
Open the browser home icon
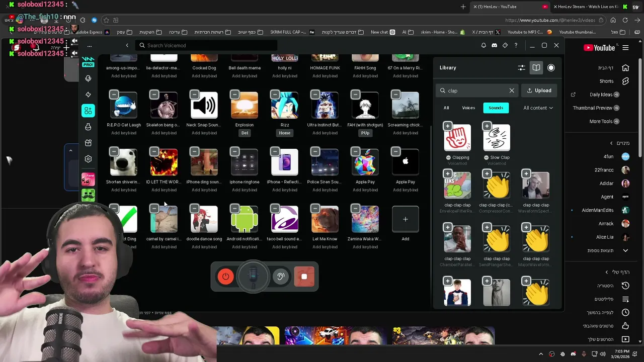[613, 20]
